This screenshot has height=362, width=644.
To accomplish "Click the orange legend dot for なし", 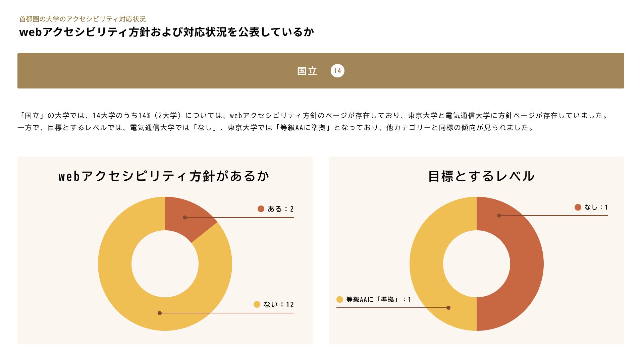I will coord(578,207).
